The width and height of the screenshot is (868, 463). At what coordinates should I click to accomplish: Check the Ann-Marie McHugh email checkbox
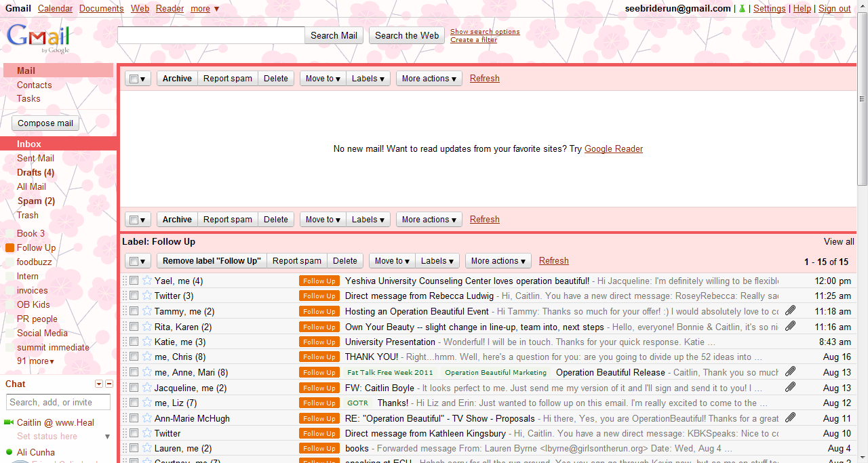pos(134,418)
